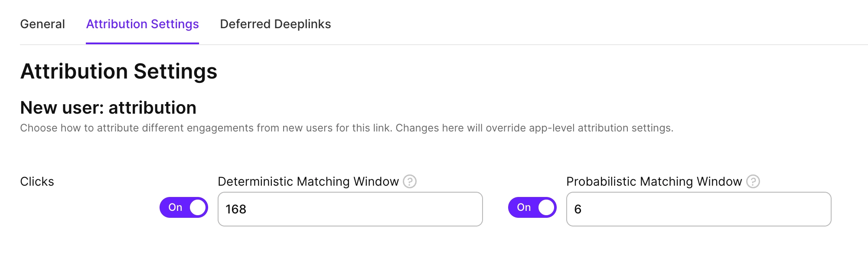Switch to the General tab
This screenshot has height=269, width=868.
42,24
